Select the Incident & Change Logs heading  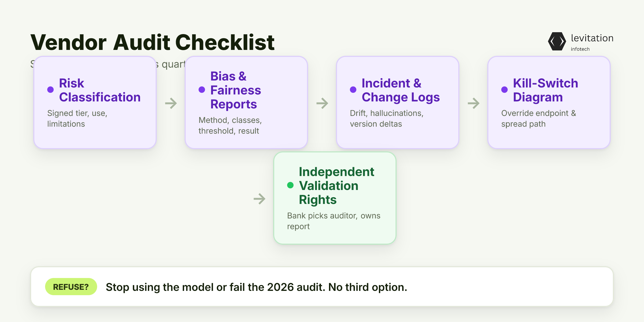401,90
